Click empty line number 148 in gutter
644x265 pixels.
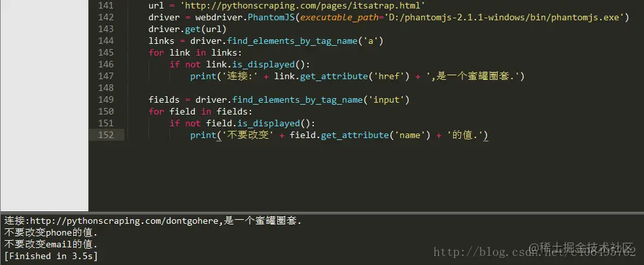(x=106, y=88)
